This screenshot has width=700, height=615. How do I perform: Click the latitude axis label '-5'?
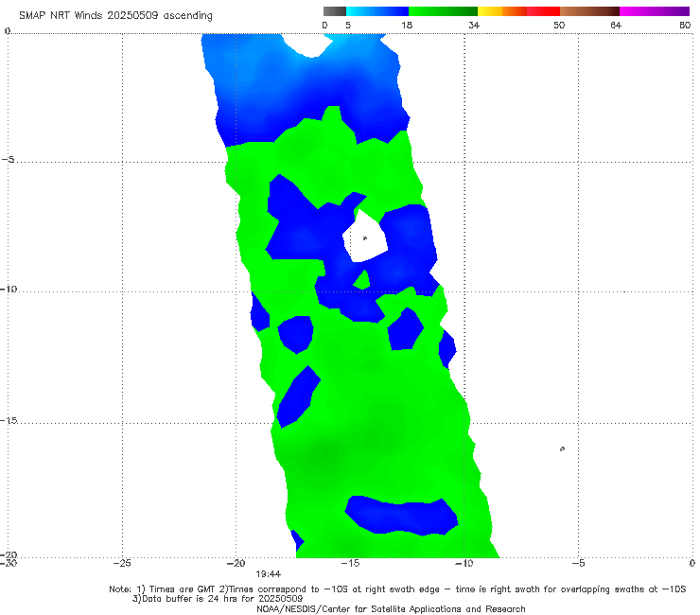click(x=9, y=160)
